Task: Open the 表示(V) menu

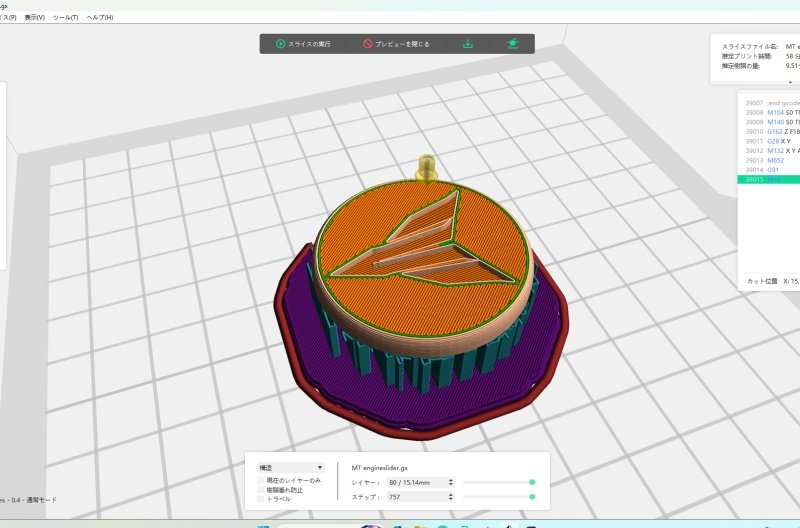Action: click(x=33, y=17)
